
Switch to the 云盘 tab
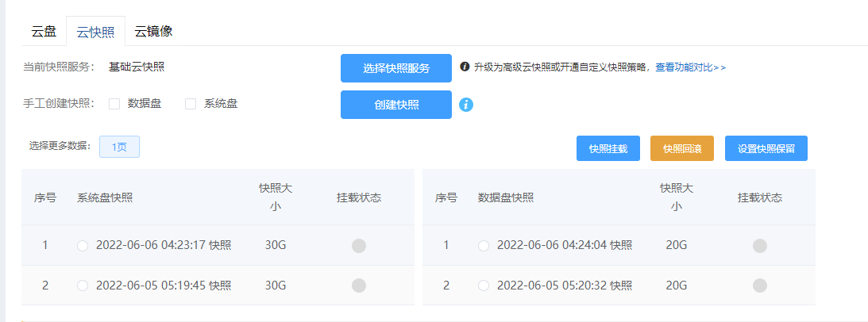44,32
